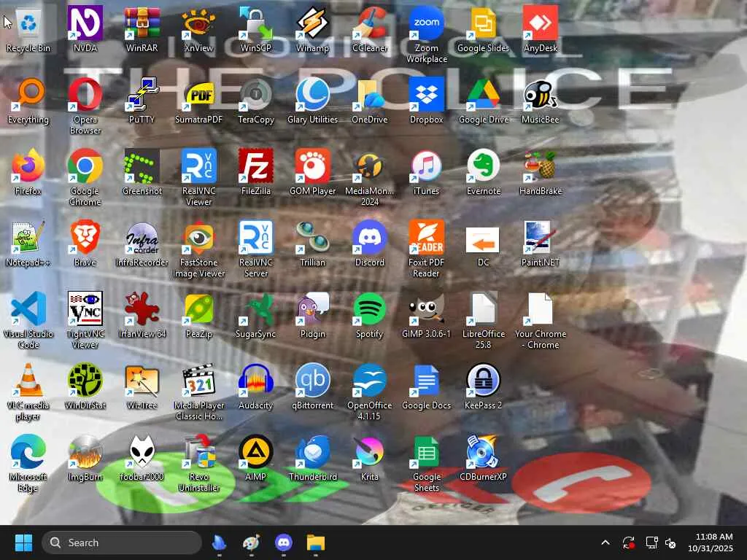Click the Google Drive shortcut
The height and width of the screenshot is (560, 747).
click(483, 101)
